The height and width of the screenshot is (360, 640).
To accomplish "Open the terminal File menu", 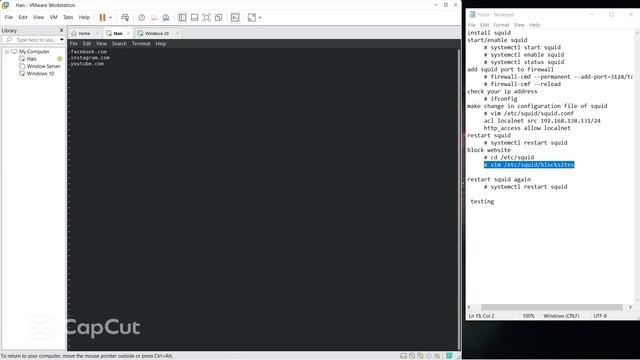I will (73, 44).
